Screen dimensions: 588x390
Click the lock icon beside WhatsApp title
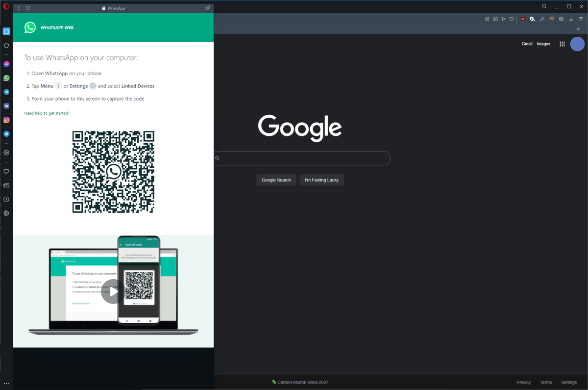tap(104, 8)
